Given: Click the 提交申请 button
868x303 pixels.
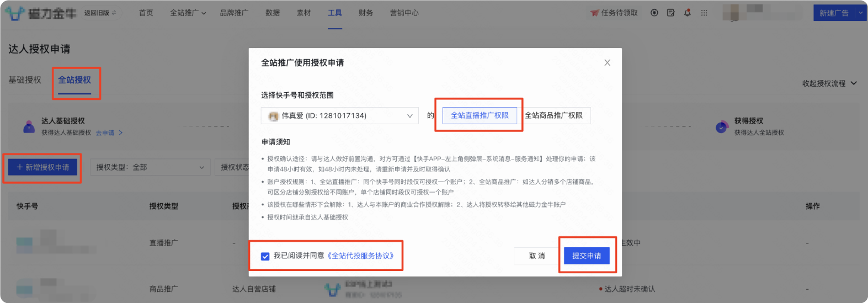Looking at the screenshot, I should click(587, 256).
